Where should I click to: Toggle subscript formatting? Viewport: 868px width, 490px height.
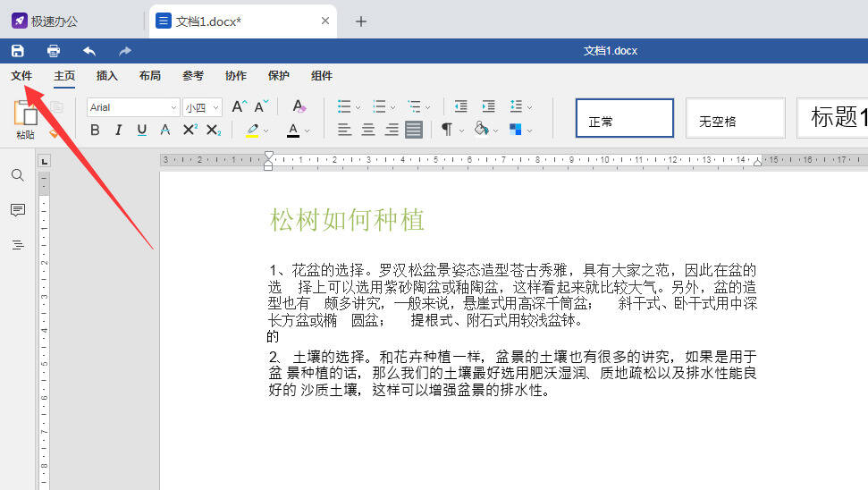click(214, 131)
